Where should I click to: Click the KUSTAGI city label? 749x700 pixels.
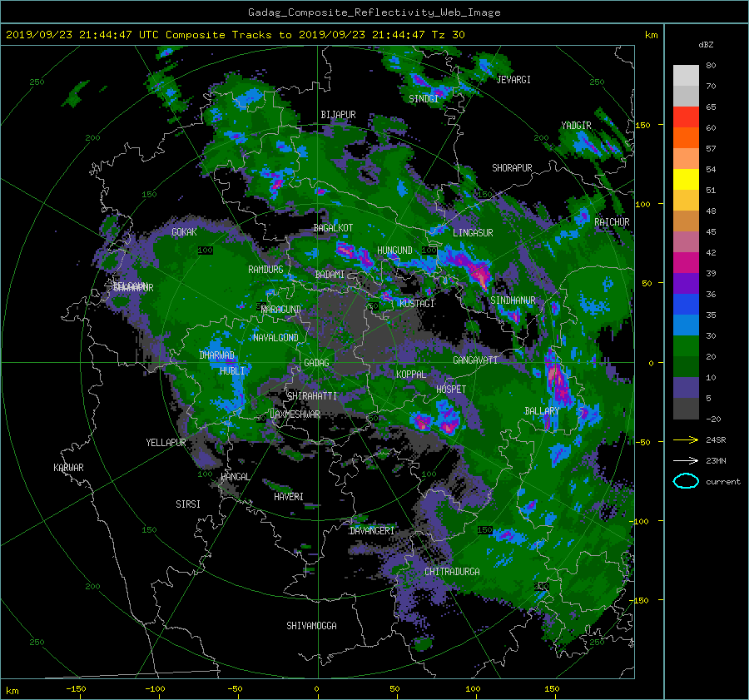click(417, 304)
